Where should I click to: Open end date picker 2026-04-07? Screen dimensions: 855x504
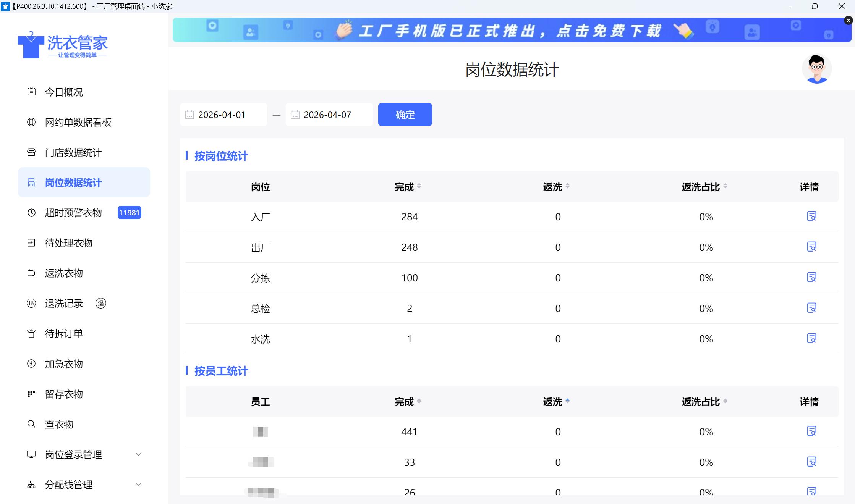pyautogui.click(x=327, y=115)
